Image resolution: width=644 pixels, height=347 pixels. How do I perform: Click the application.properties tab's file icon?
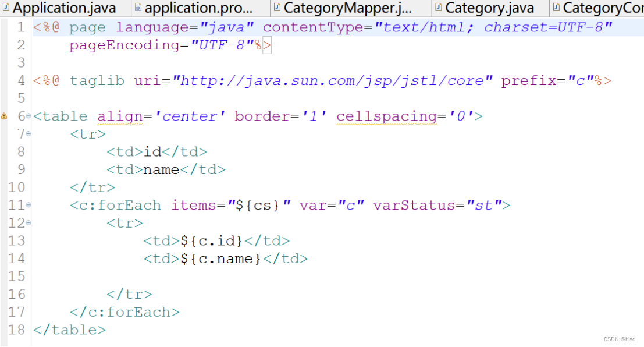click(x=138, y=8)
